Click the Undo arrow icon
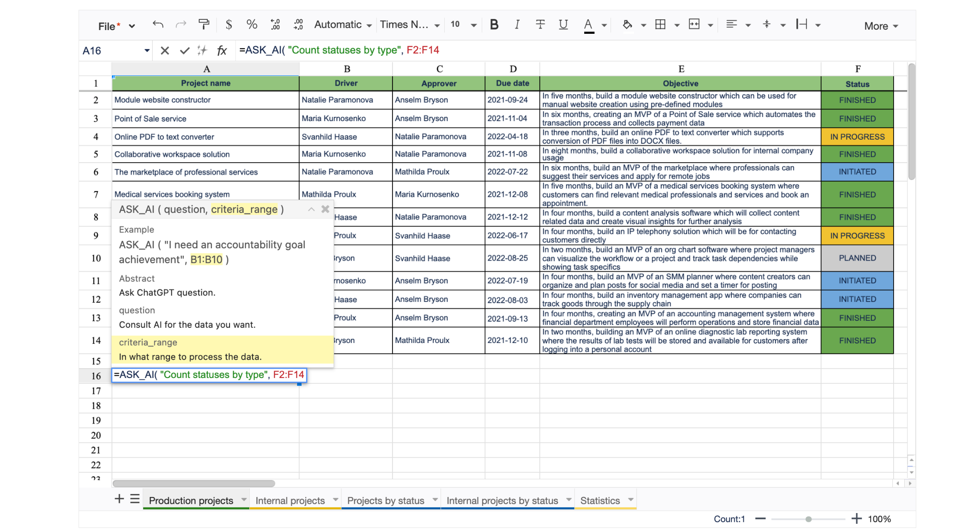Screen dimensions: 980x532 tap(158, 25)
